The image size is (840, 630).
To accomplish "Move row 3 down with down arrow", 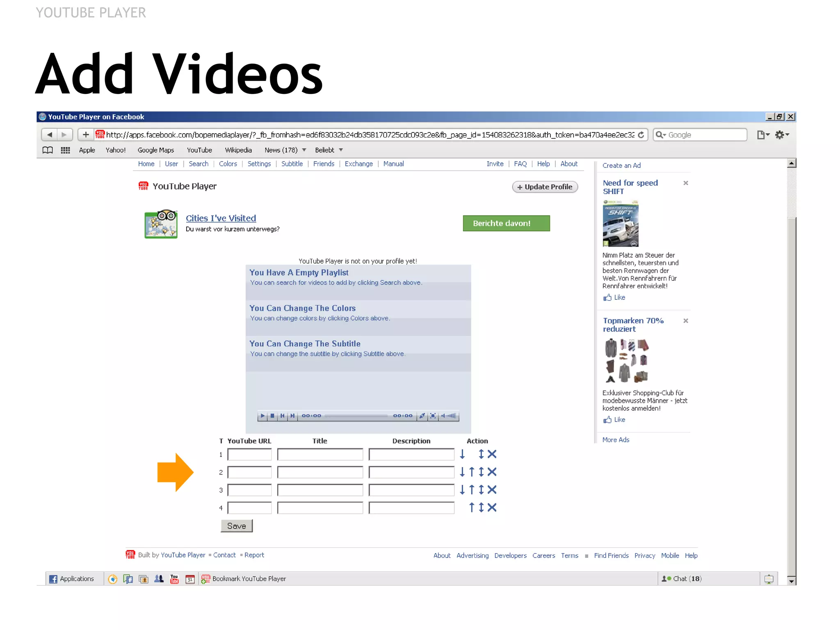I will (462, 490).
